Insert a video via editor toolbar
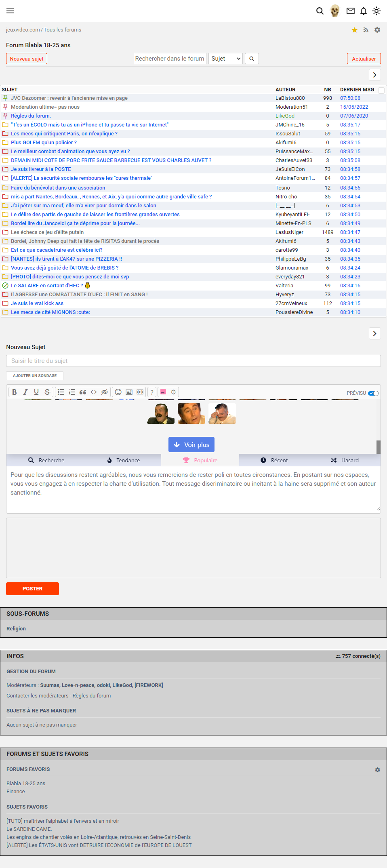 click(140, 392)
